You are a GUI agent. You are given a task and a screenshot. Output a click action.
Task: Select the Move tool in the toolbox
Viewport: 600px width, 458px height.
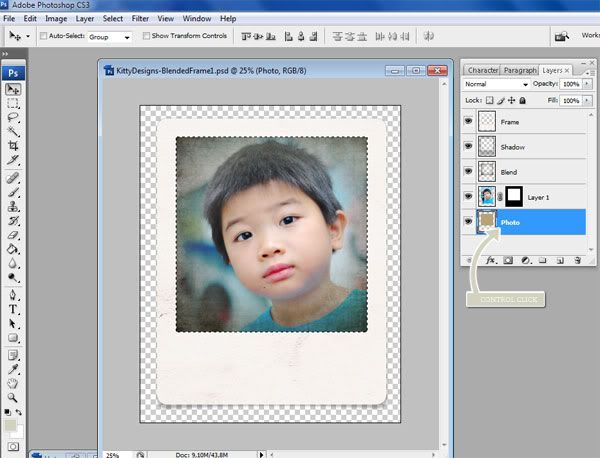(x=13, y=89)
